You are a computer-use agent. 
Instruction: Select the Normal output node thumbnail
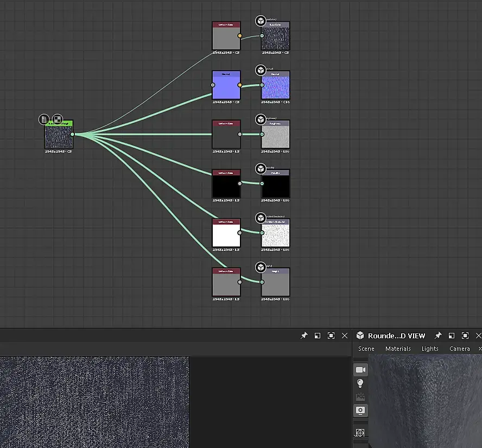coord(276,87)
